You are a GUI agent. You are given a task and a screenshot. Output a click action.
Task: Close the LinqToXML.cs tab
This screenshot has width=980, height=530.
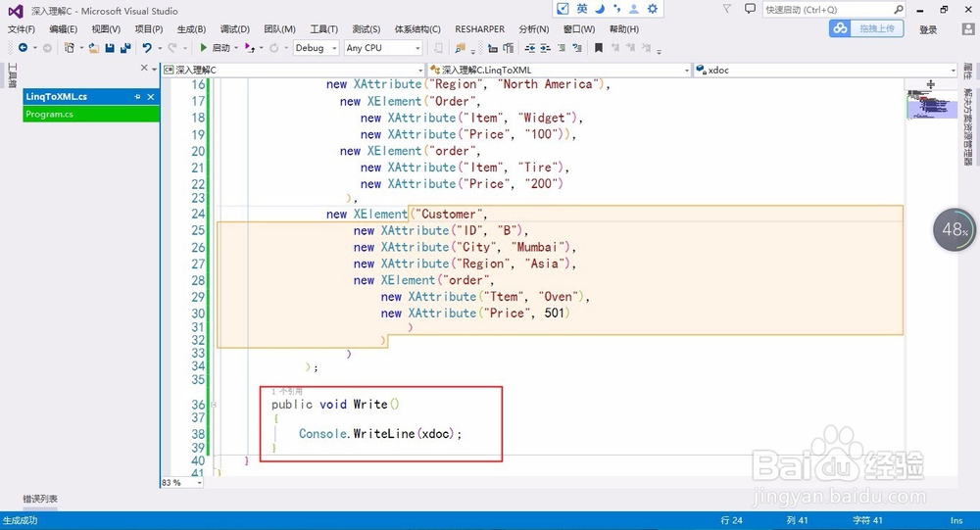(151, 97)
